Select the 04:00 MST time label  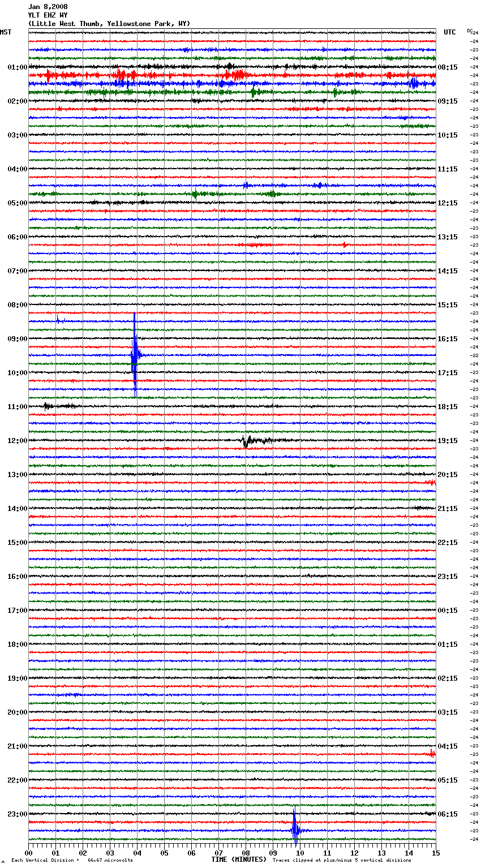pyautogui.click(x=18, y=169)
